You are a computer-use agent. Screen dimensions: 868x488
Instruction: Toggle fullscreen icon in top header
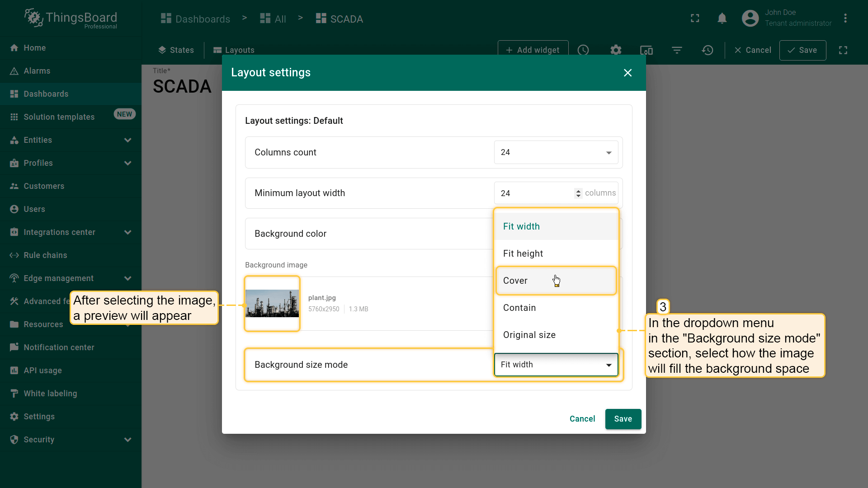coord(695,19)
